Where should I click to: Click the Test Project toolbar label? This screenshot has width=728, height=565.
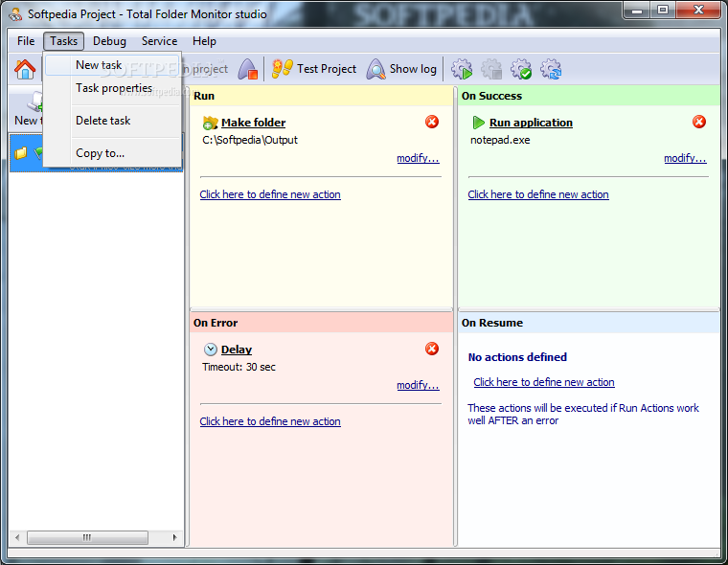point(327,69)
